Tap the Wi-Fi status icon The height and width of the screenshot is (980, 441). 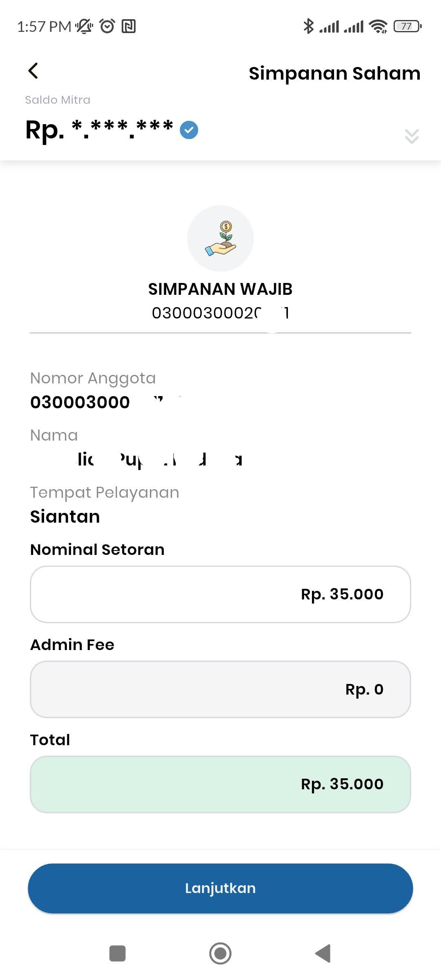378,27
